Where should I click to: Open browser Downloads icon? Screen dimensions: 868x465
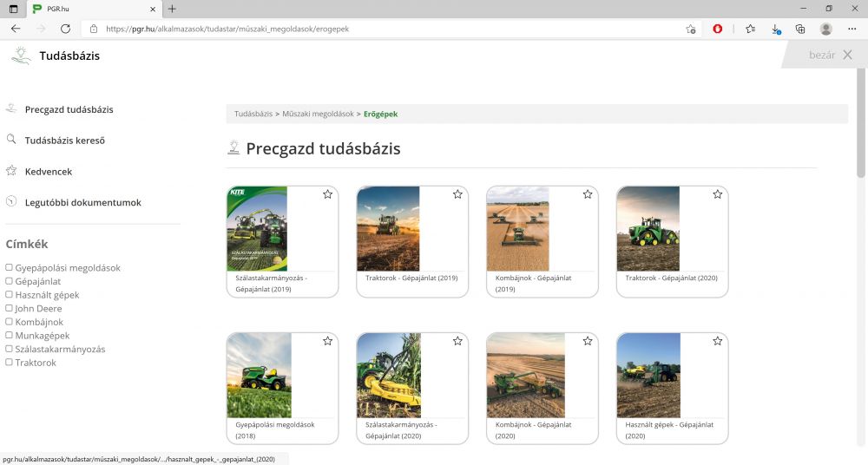776,29
